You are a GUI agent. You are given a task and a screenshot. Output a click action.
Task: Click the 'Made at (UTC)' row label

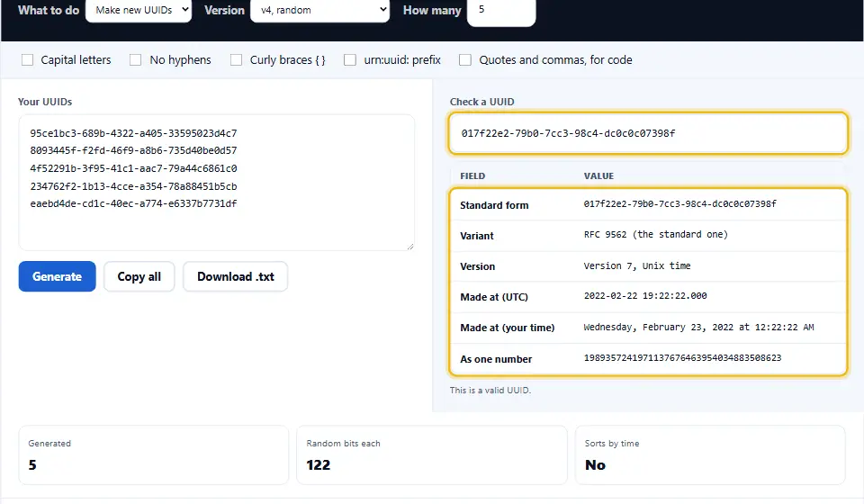click(494, 297)
